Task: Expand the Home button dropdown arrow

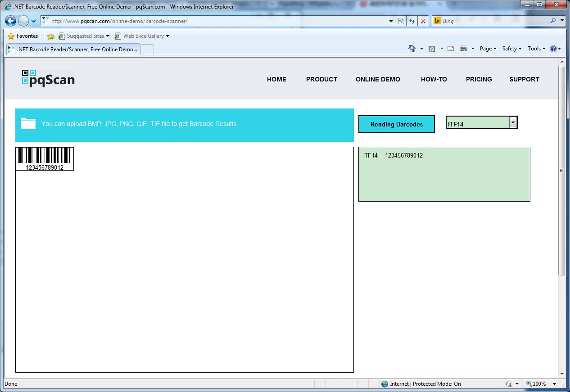Action: click(x=421, y=49)
